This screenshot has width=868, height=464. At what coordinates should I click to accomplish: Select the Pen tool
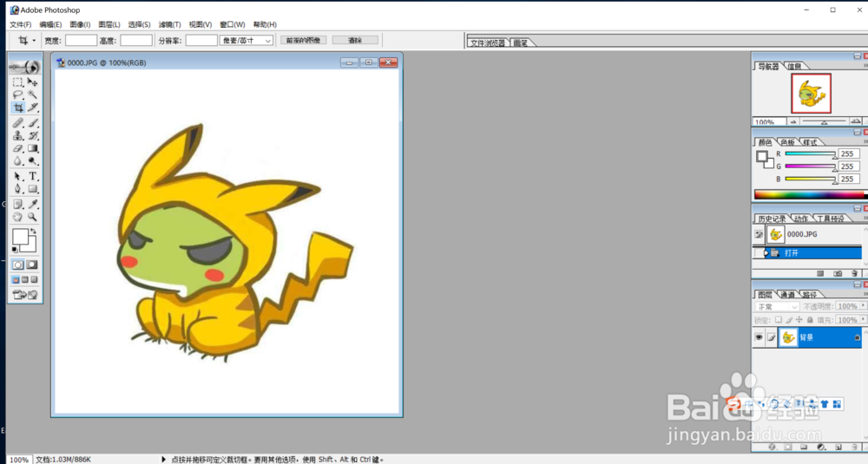tap(17, 189)
